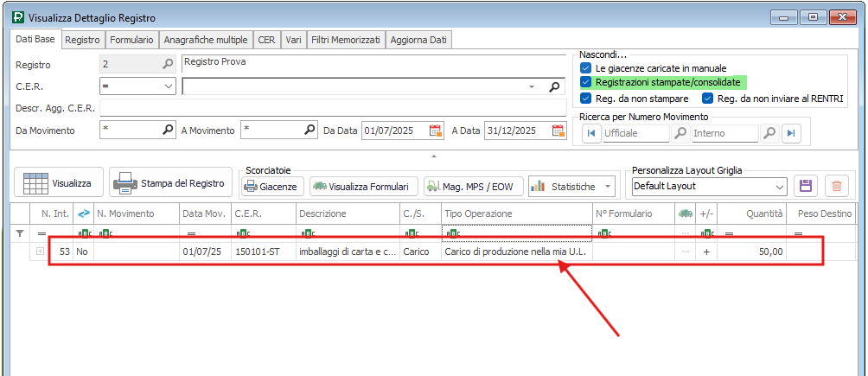Toggle Reg. da non inviare al RENTRI
Image resolution: width=868 pixels, height=376 pixels.
pos(707,99)
